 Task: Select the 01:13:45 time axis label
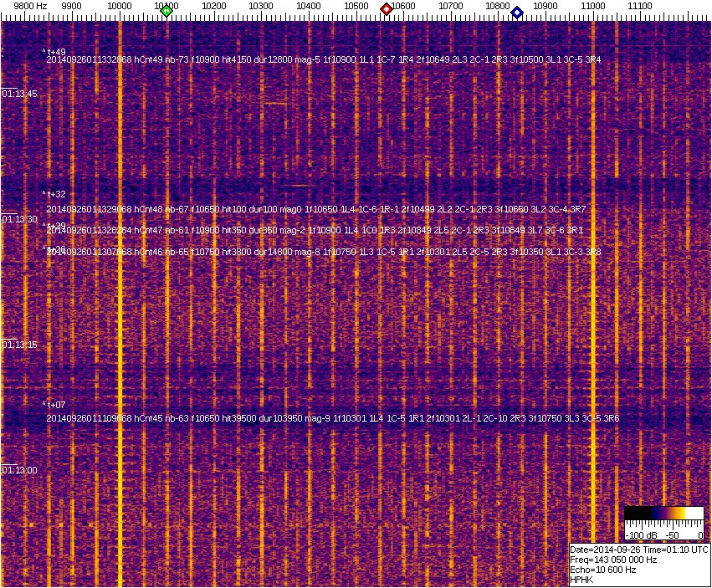[x=20, y=94]
